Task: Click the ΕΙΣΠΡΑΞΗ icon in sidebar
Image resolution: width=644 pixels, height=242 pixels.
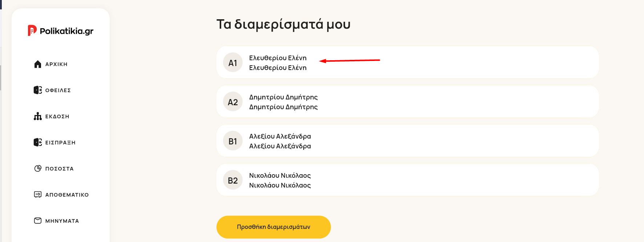Action: [x=38, y=142]
